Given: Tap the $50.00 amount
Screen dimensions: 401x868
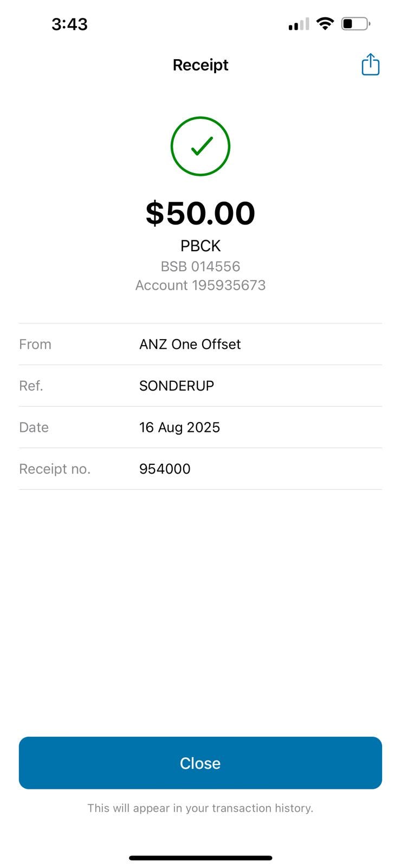Looking at the screenshot, I should 200,213.
